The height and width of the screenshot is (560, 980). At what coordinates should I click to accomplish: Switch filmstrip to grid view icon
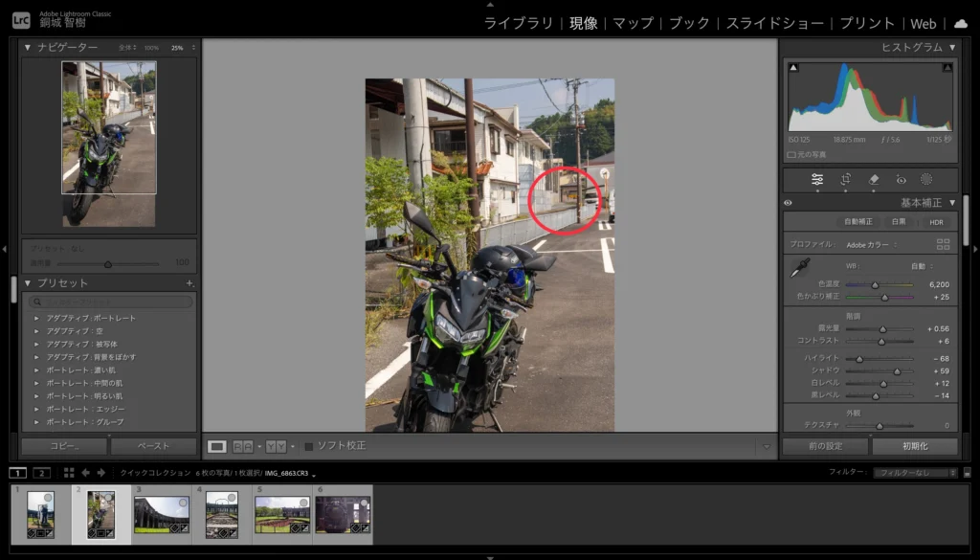point(69,473)
